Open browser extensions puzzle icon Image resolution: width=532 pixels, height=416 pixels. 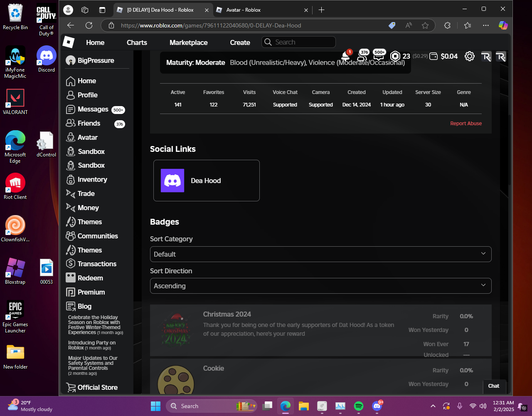[x=447, y=25]
